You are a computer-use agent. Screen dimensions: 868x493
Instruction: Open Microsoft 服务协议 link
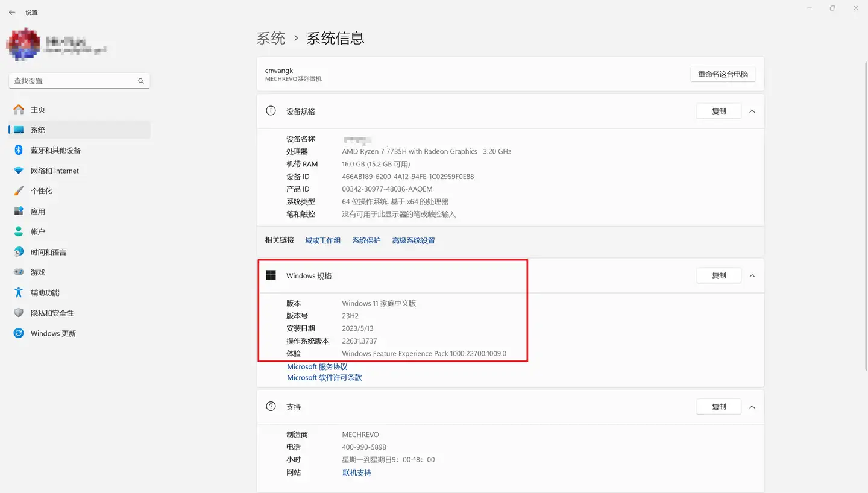(317, 367)
